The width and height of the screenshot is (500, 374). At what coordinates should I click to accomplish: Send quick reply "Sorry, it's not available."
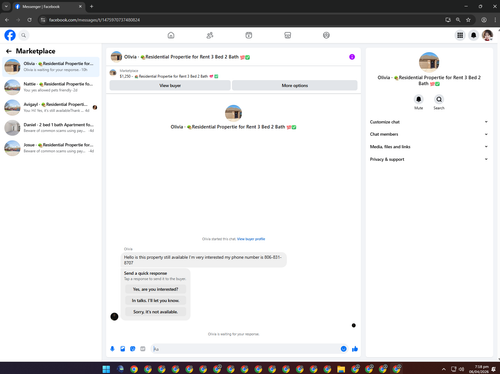tap(155, 312)
